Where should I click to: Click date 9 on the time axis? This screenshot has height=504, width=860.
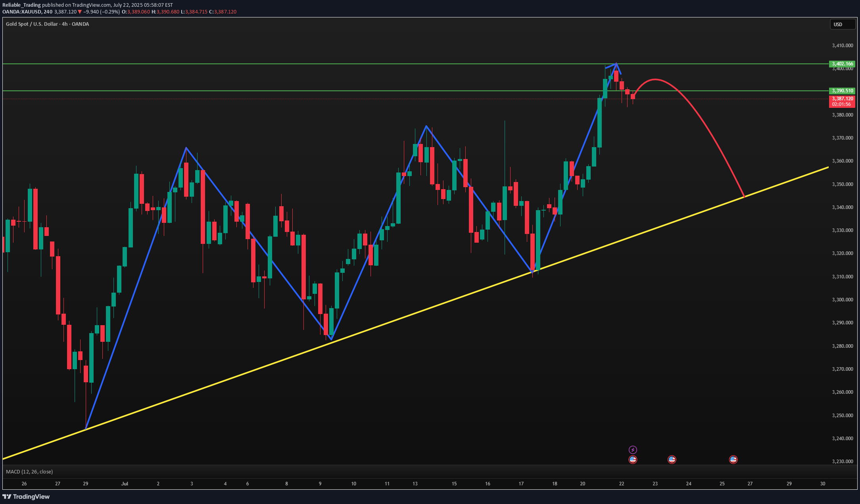tap(320, 484)
